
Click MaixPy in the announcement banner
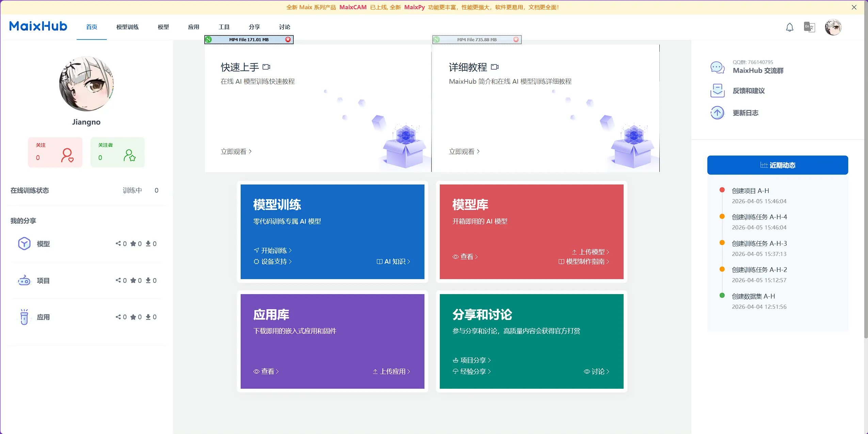tap(415, 7)
